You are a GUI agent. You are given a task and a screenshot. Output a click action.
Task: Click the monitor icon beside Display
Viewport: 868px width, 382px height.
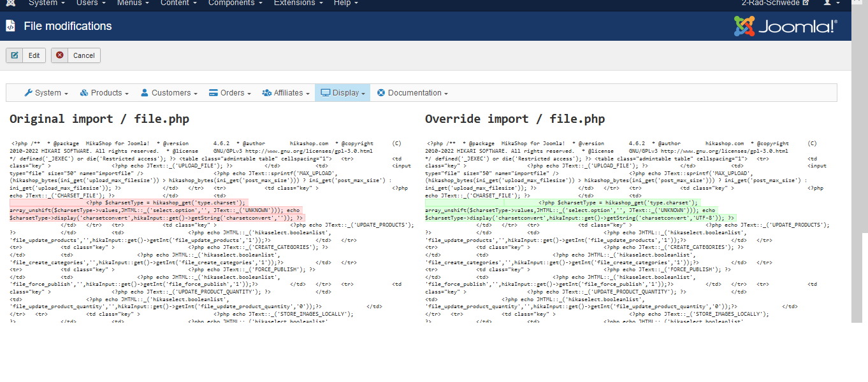[x=325, y=93]
